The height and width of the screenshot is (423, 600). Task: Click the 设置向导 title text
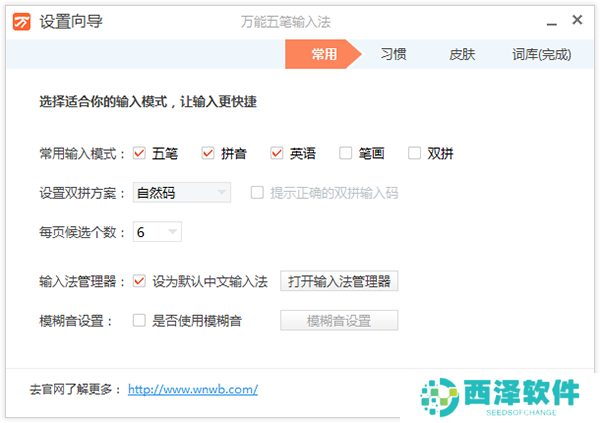tap(71, 21)
